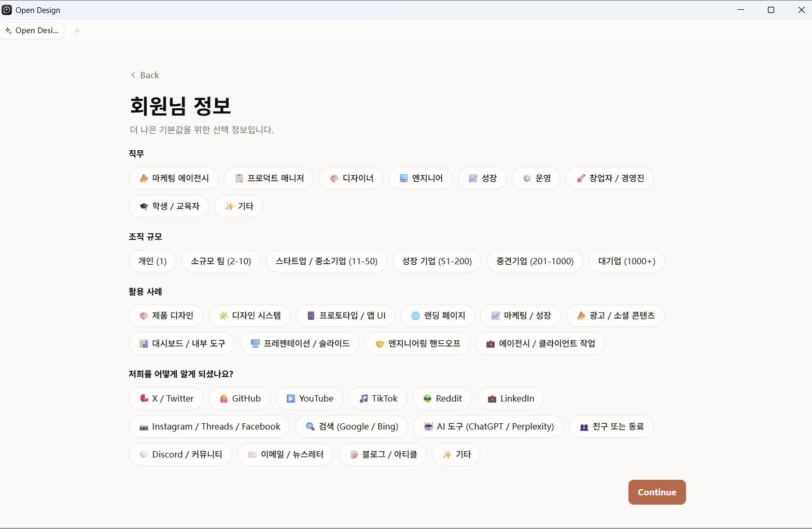The height and width of the screenshot is (529, 812).
Task: Open a new tab with plus icon
Action: coord(77,31)
